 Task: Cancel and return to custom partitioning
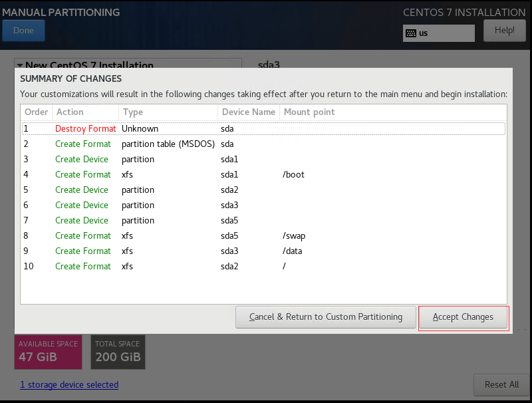[326, 317]
